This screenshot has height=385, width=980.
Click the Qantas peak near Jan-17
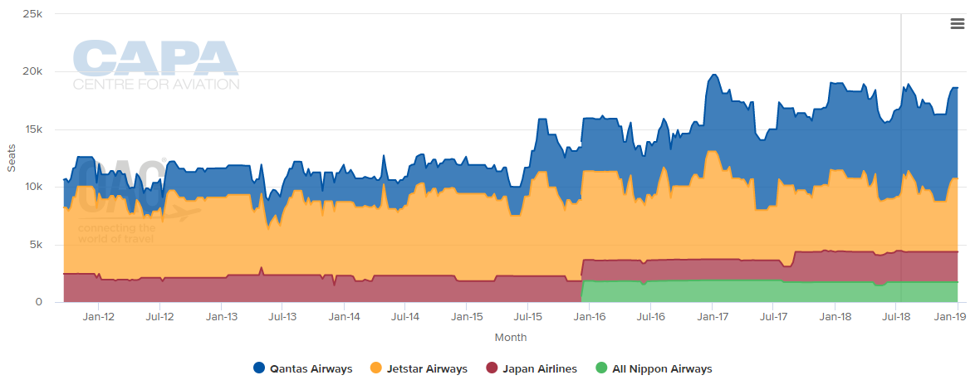coord(713,75)
